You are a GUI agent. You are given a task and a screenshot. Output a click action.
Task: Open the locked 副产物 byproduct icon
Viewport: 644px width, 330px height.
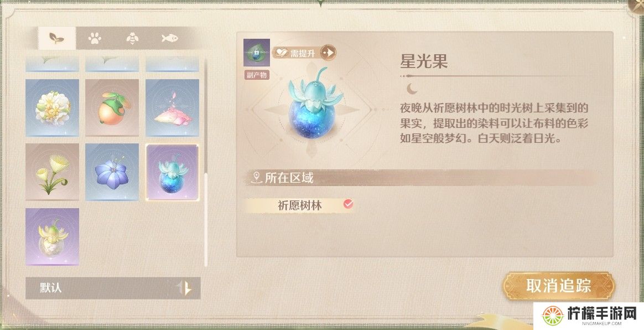click(256, 53)
